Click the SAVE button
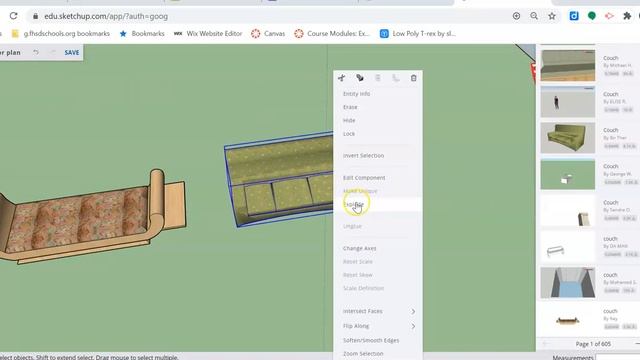 pos(72,53)
